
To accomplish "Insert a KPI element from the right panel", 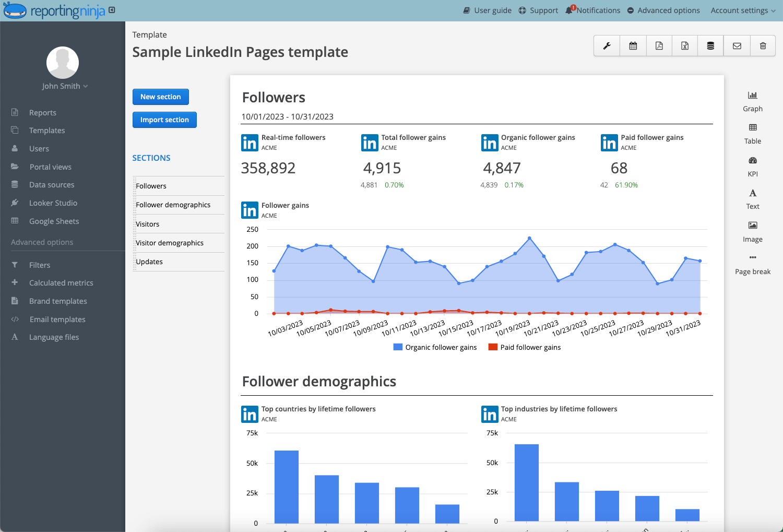I will (752, 167).
